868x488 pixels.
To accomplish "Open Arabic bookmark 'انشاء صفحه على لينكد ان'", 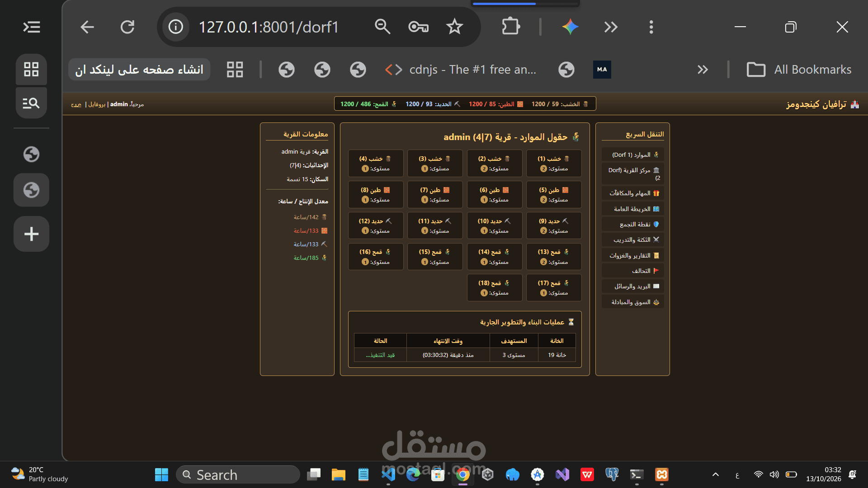I will (139, 70).
